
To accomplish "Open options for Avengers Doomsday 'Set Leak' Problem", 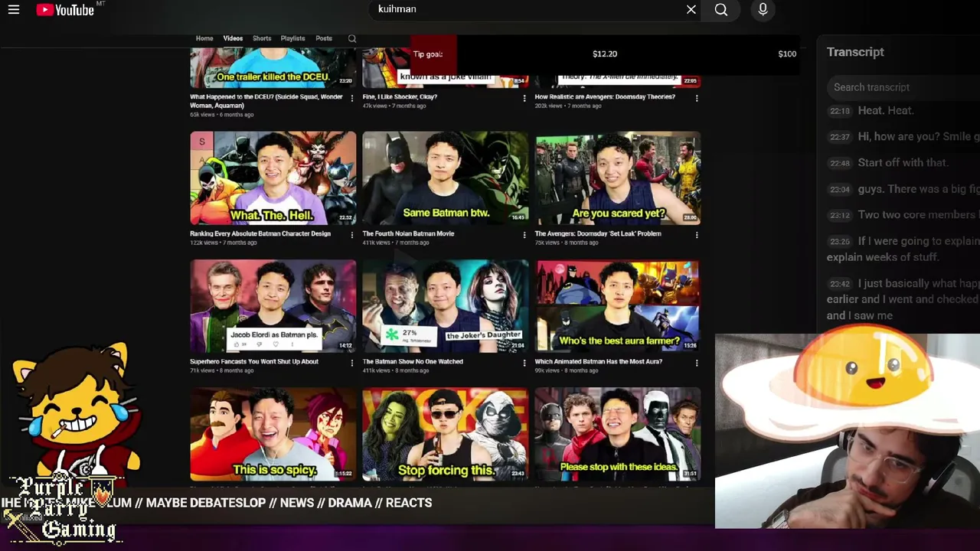I will (697, 235).
